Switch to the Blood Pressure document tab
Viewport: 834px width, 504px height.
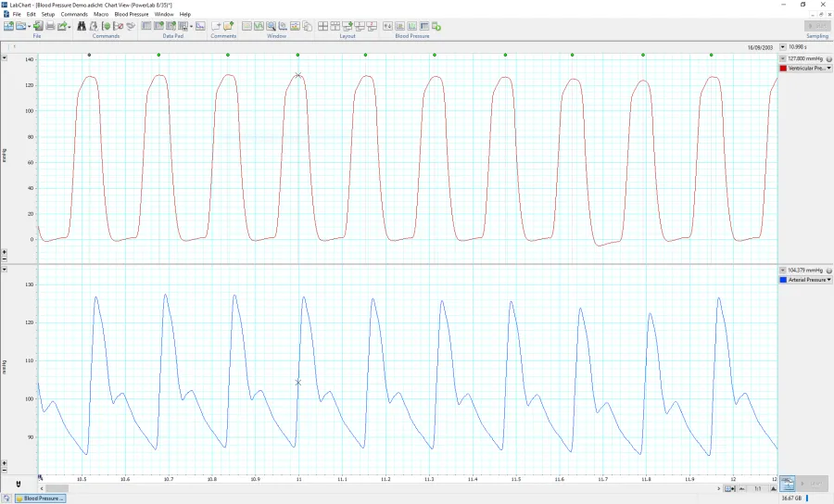[x=40, y=498]
